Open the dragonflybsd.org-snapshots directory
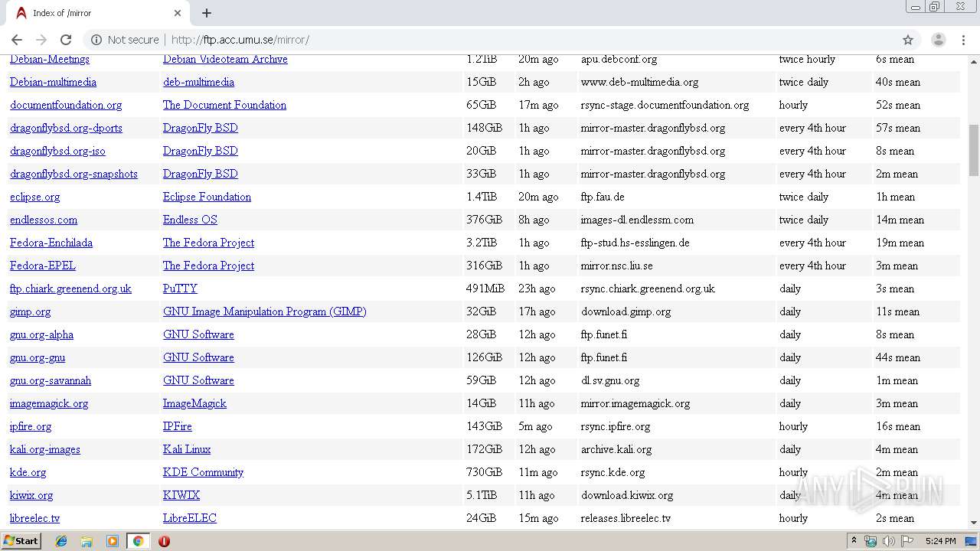Image resolution: width=980 pixels, height=551 pixels. 73,174
